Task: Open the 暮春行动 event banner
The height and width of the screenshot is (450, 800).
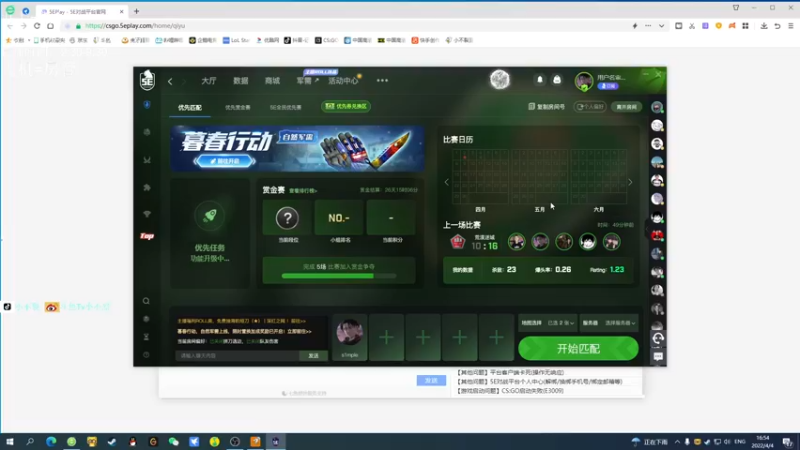Action: (x=297, y=148)
